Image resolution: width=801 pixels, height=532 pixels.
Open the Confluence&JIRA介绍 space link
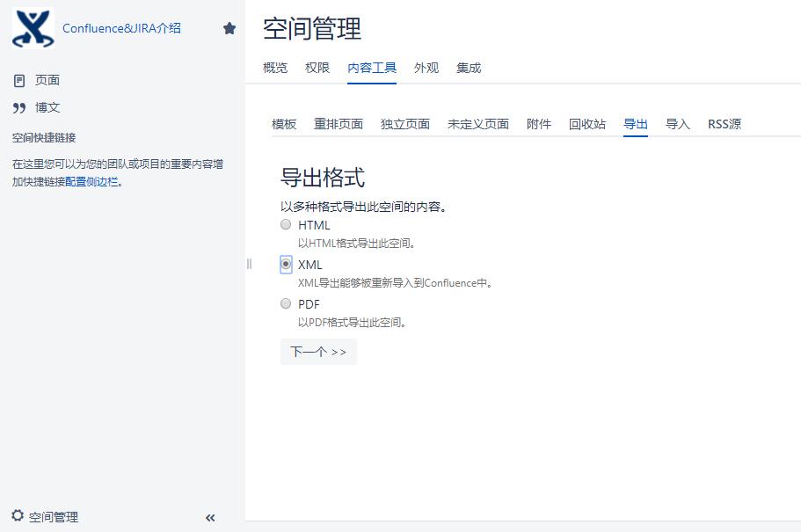coord(121,28)
